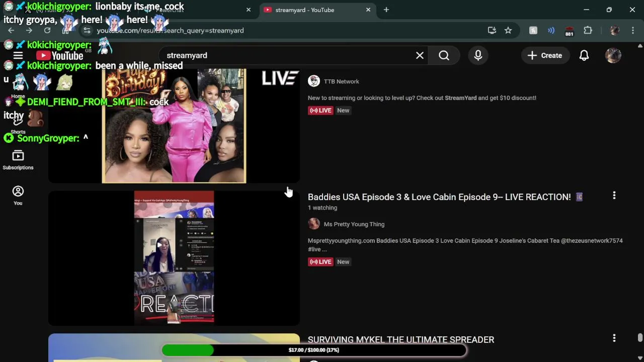View site information icon in address bar
Image resolution: width=644 pixels, height=362 pixels.
87,30
